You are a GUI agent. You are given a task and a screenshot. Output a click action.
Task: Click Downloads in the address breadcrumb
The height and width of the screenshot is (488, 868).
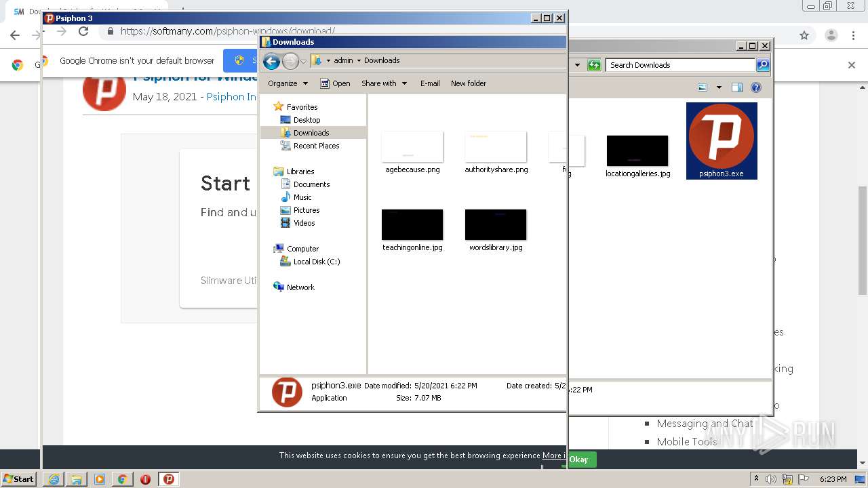pos(382,60)
